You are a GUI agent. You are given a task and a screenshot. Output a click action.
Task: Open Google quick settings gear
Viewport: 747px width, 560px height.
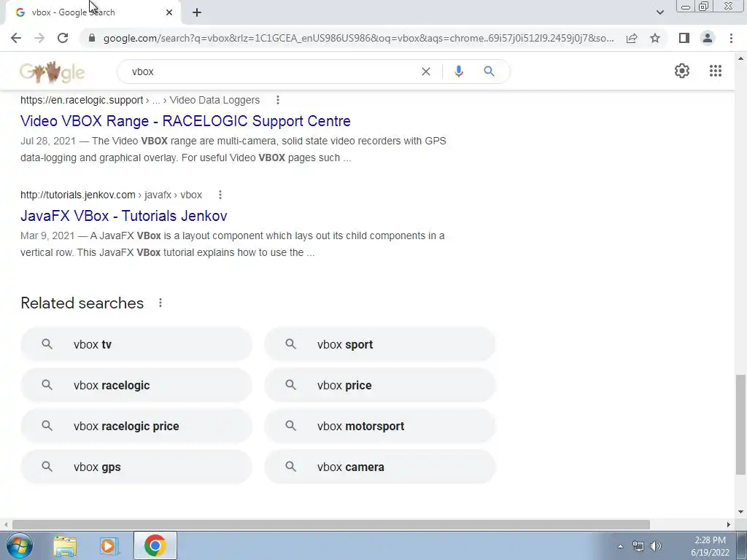pyautogui.click(x=682, y=71)
